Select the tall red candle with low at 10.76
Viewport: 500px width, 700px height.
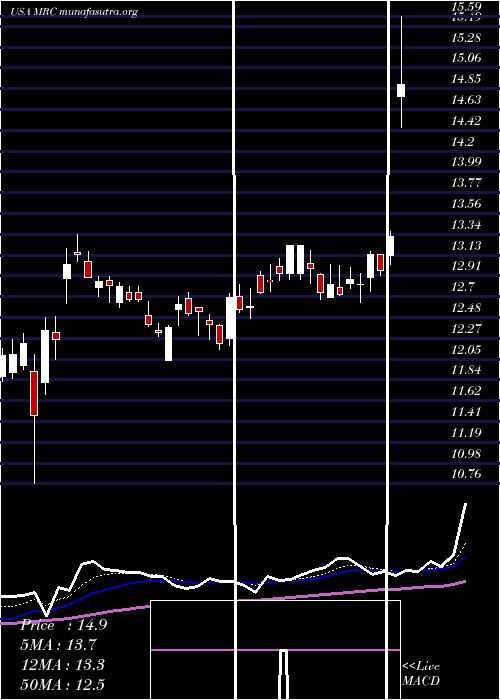(x=34, y=393)
